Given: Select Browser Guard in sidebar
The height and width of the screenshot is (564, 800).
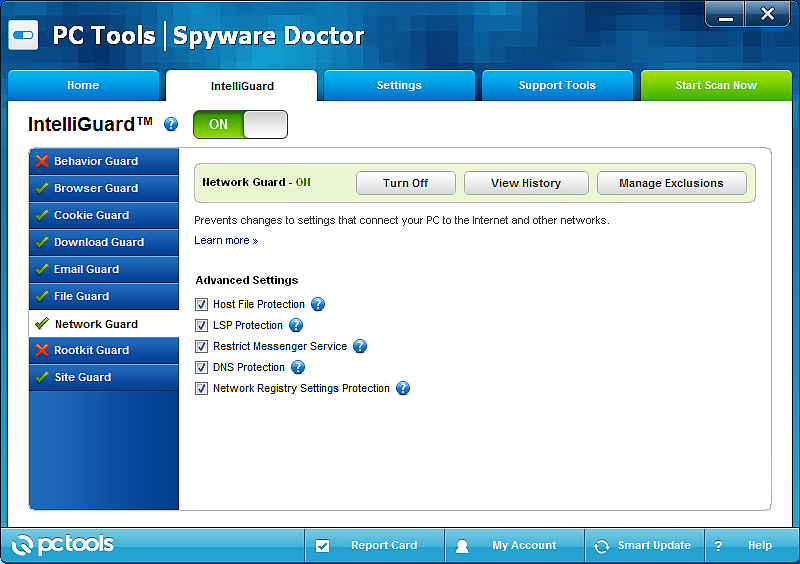Looking at the screenshot, I should point(104,188).
